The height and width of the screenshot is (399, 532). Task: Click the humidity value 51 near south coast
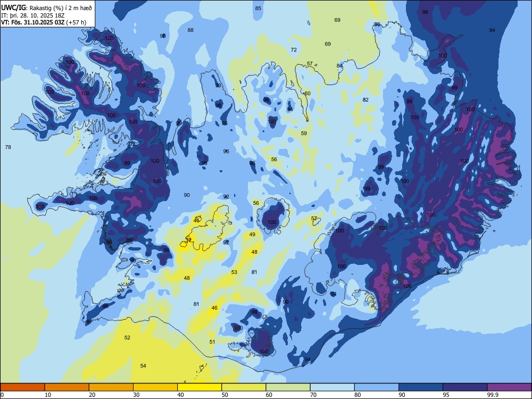point(212,342)
